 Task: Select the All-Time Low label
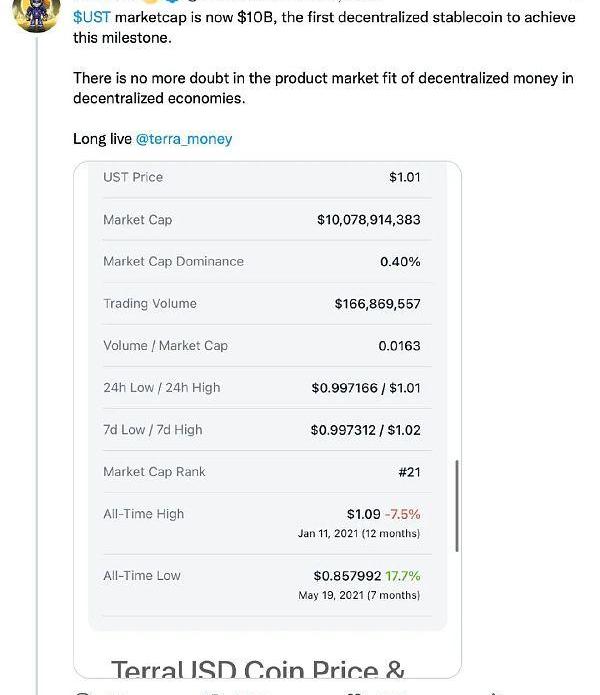pos(142,576)
